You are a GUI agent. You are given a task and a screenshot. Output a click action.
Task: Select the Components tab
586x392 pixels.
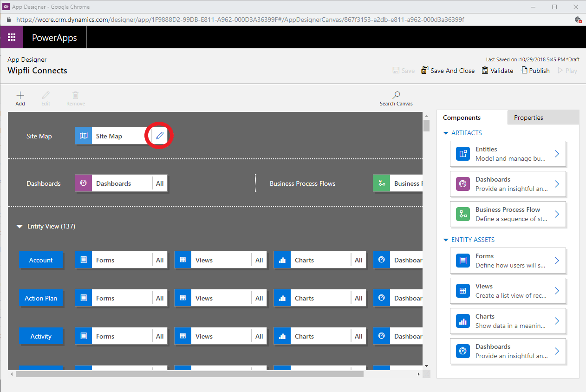pyautogui.click(x=462, y=118)
